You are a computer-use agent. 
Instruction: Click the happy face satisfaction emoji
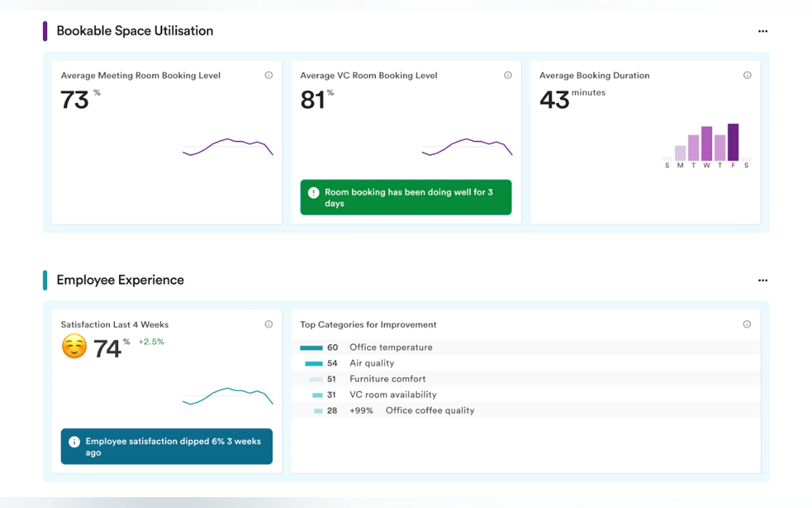(x=74, y=346)
